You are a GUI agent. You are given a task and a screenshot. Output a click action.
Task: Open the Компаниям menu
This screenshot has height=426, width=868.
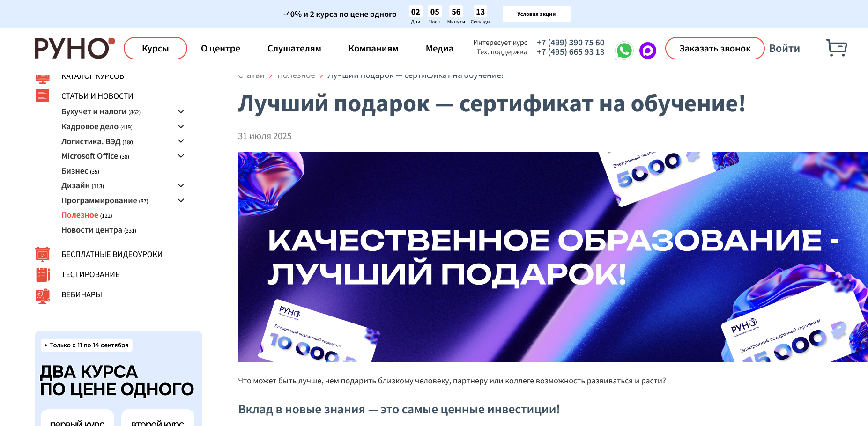pos(373,48)
